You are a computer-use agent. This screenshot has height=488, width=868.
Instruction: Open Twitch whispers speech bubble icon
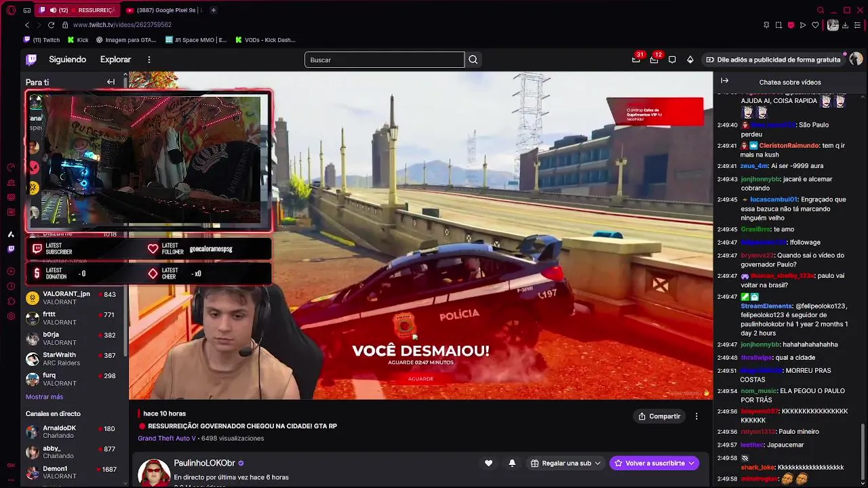click(x=672, y=60)
